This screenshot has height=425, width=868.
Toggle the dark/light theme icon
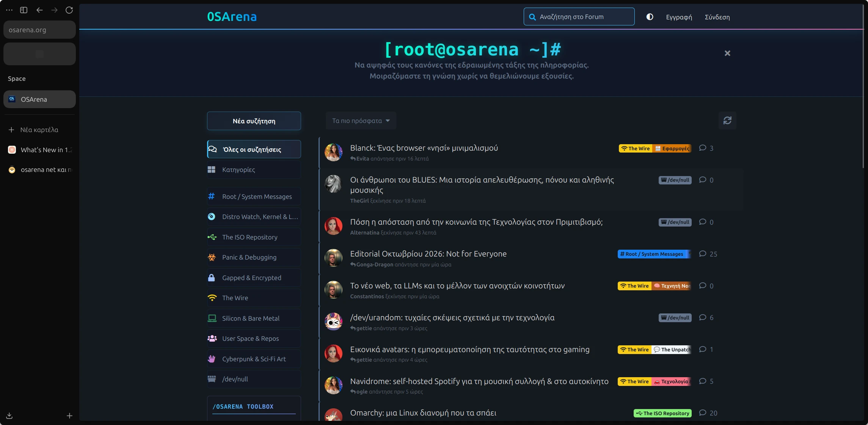[x=650, y=17]
